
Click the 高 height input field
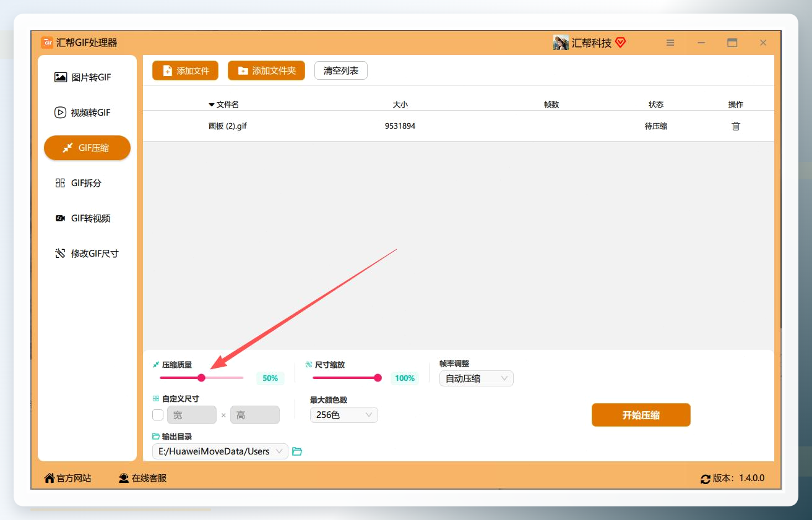255,415
